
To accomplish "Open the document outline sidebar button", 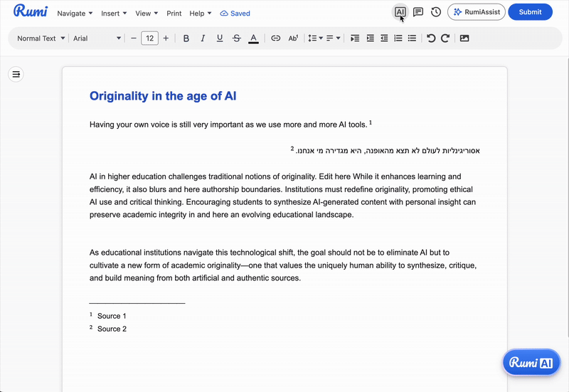I will point(16,75).
